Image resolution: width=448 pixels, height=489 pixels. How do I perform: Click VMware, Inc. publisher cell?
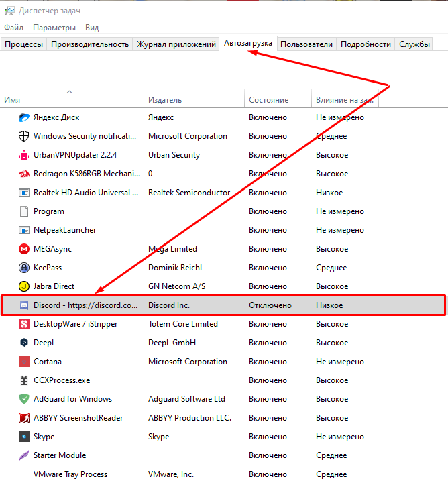tap(171, 474)
